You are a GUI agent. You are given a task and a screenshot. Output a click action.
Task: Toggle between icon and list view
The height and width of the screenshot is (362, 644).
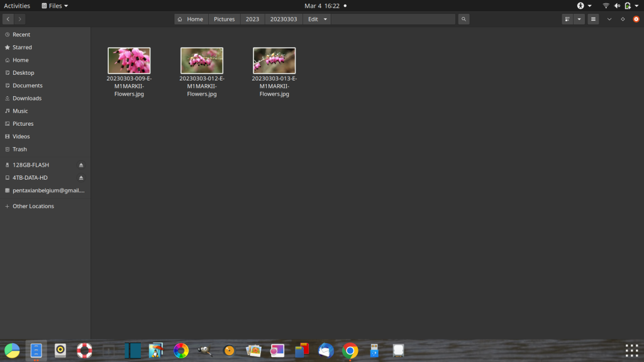pos(567,19)
